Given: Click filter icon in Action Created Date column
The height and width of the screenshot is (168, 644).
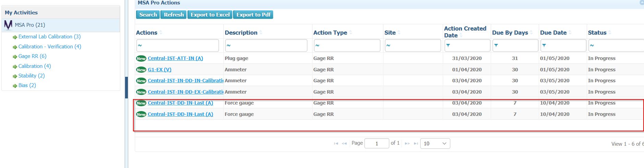Looking at the screenshot, I should click(x=448, y=45).
